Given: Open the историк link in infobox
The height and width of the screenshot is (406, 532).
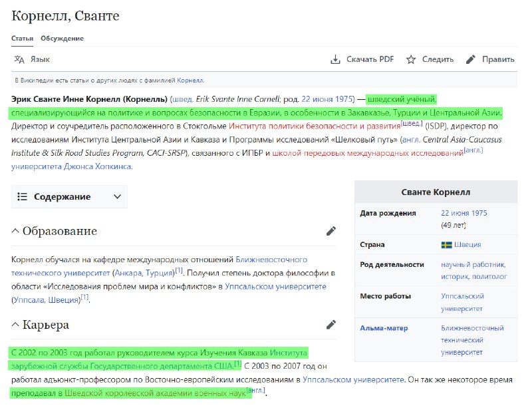Looking at the screenshot, I should [x=456, y=277].
